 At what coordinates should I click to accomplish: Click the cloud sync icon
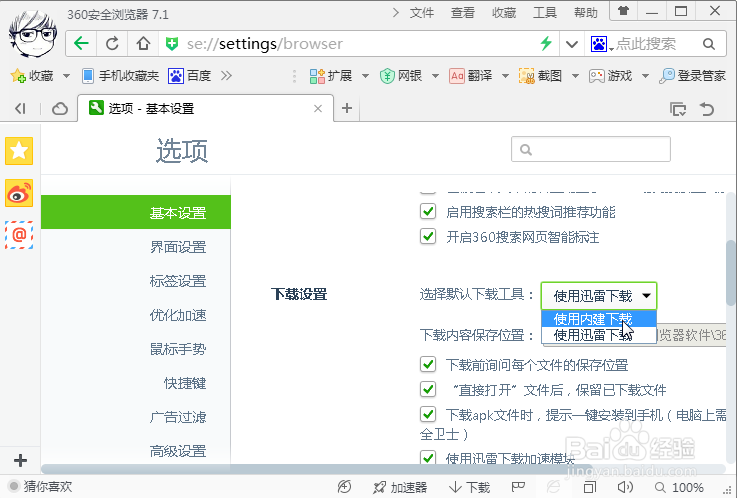[x=60, y=109]
